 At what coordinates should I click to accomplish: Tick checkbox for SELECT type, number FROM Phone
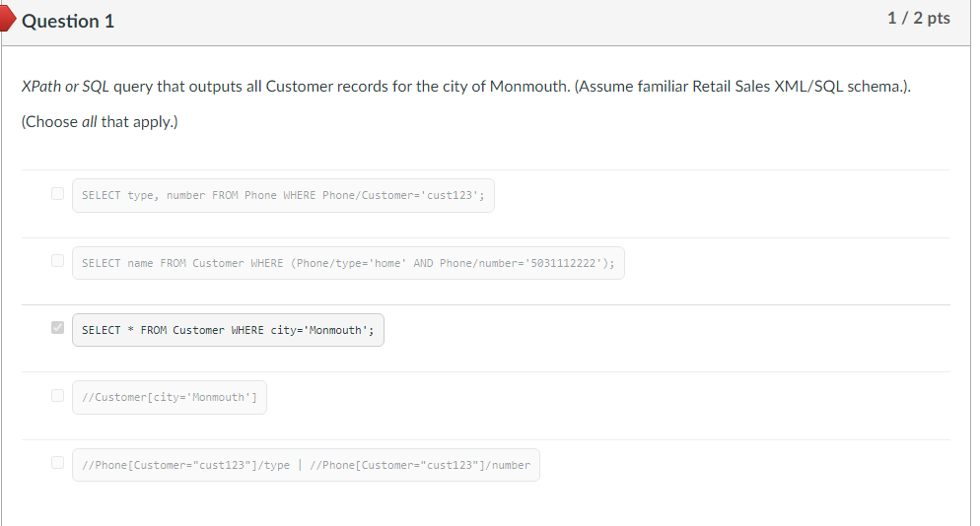57,194
